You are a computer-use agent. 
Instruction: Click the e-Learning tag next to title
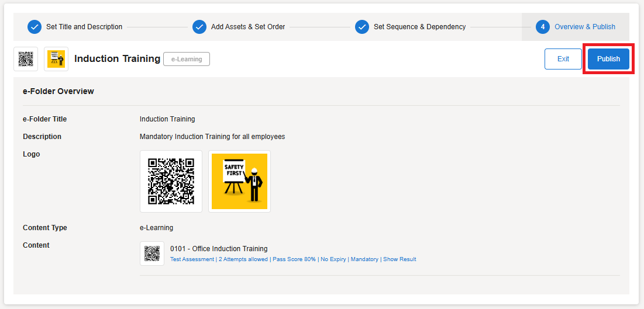tap(186, 59)
